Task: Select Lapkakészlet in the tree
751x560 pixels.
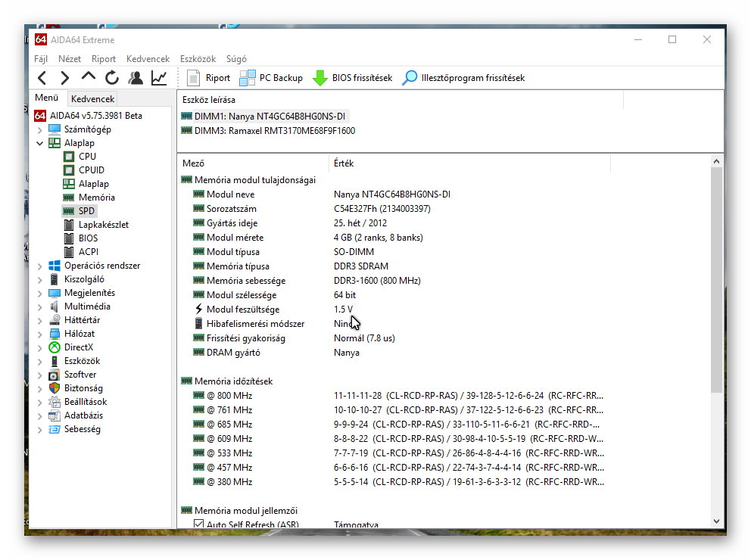Action: click(104, 225)
